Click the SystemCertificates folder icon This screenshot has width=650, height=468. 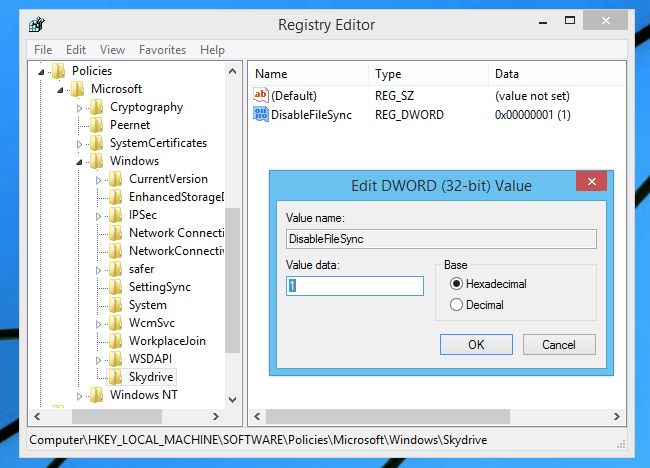pos(97,143)
